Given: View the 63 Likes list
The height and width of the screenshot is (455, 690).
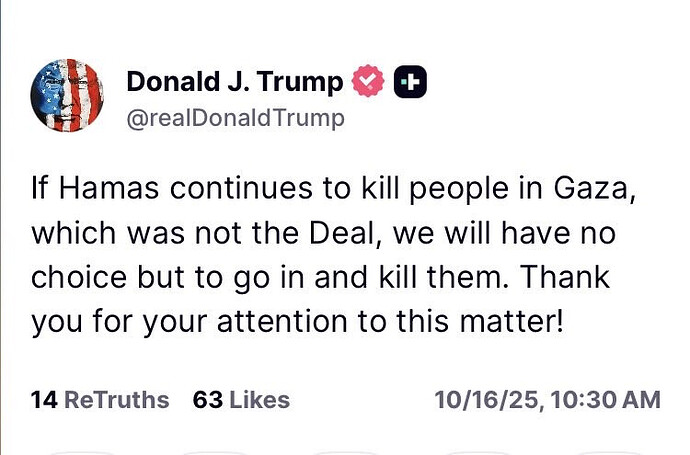Looking at the screenshot, I should (x=241, y=400).
